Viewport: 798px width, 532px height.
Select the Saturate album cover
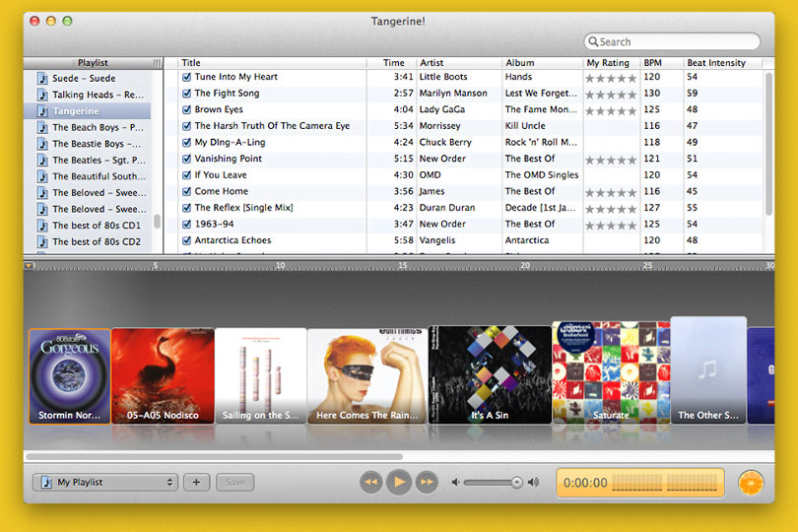611,372
